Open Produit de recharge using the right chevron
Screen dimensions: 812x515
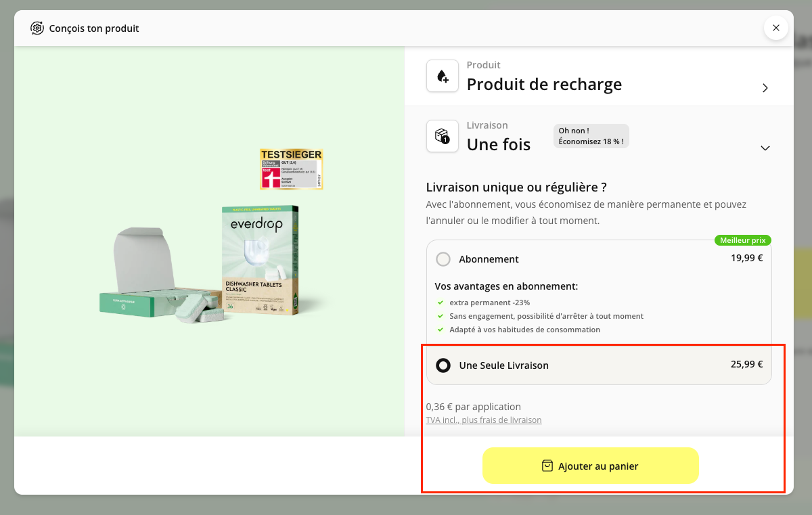(x=765, y=88)
